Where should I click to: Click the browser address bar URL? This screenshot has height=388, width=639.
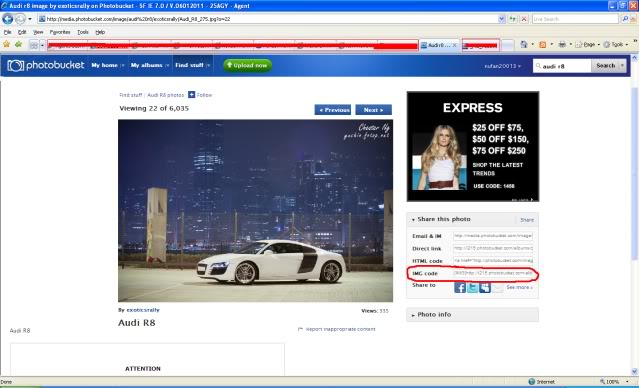(x=138, y=19)
